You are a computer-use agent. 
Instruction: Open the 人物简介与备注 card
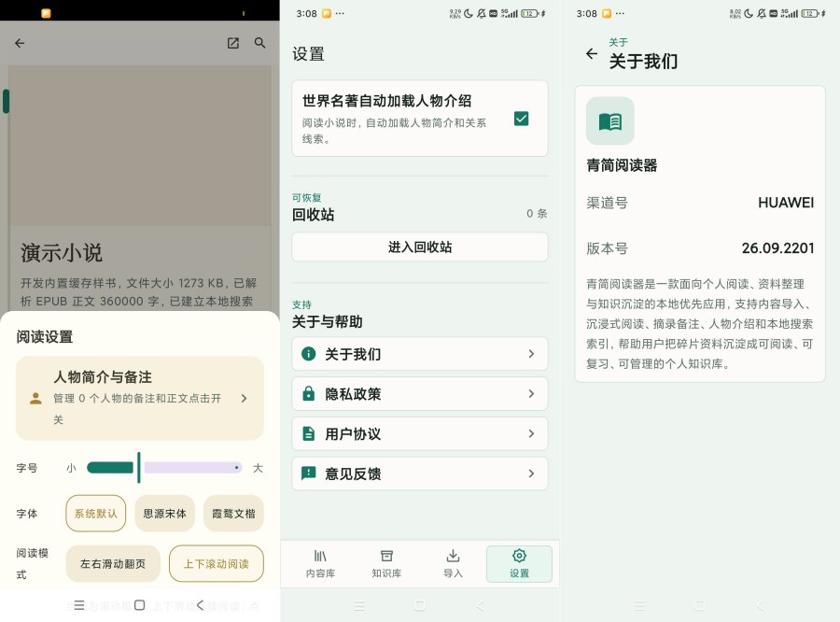pos(140,399)
